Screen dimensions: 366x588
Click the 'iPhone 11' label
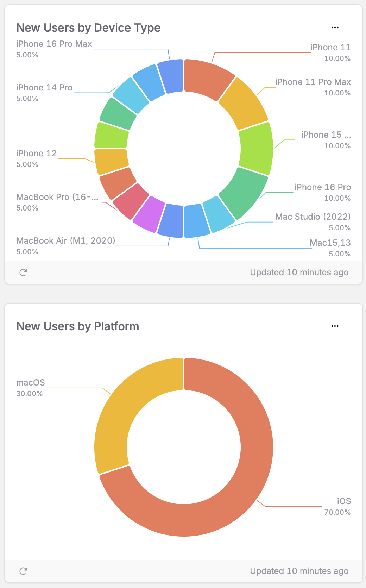pyautogui.click(x=330, y=48)
